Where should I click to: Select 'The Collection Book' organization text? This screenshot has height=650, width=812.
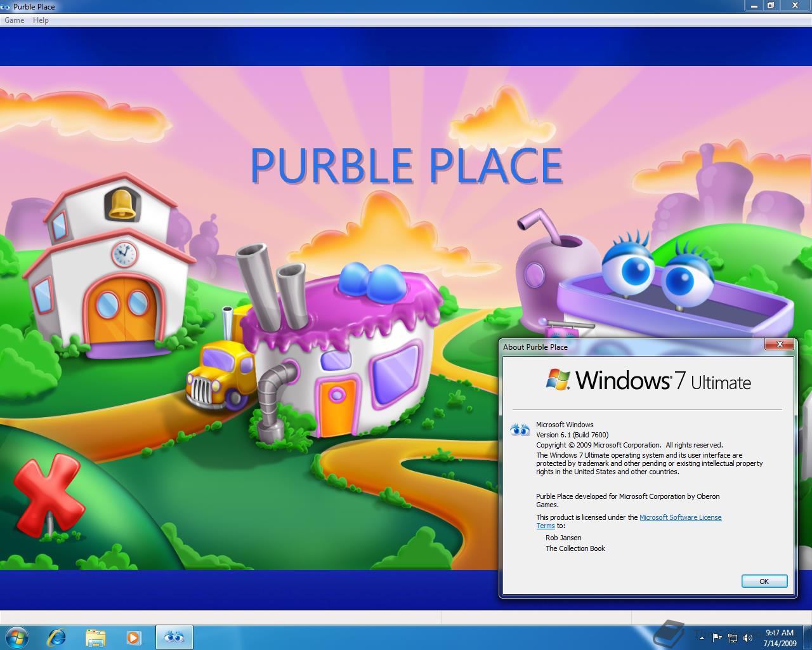(x=575, y=548)
